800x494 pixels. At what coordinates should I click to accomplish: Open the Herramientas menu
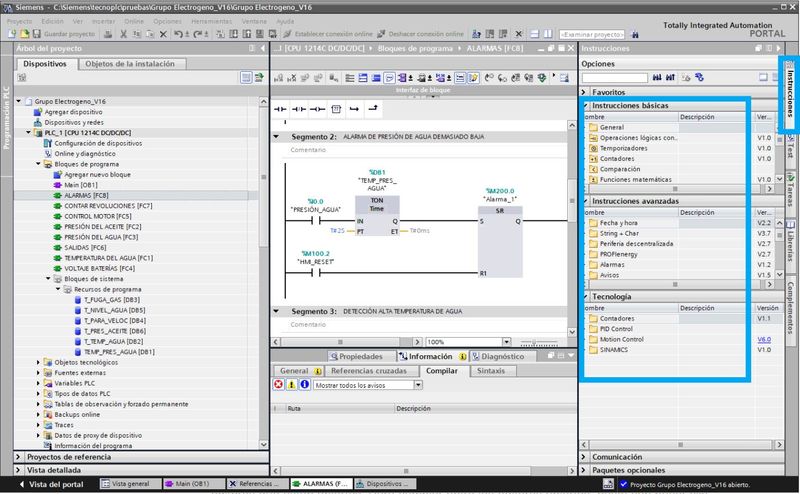point(212,21)
